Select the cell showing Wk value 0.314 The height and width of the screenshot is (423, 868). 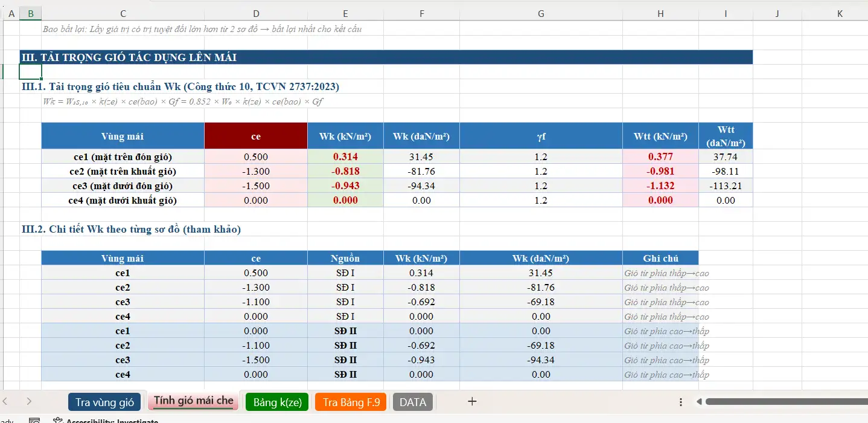tap(345, 156)
